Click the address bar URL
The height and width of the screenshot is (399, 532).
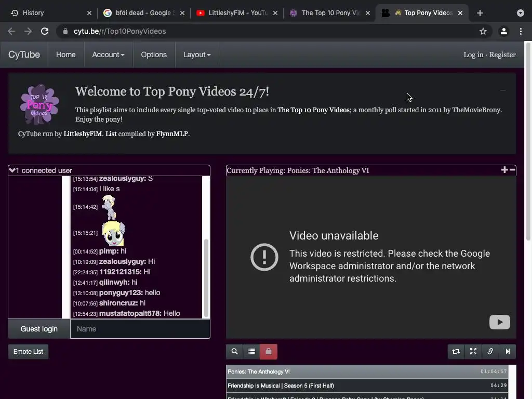coord(120,31)
